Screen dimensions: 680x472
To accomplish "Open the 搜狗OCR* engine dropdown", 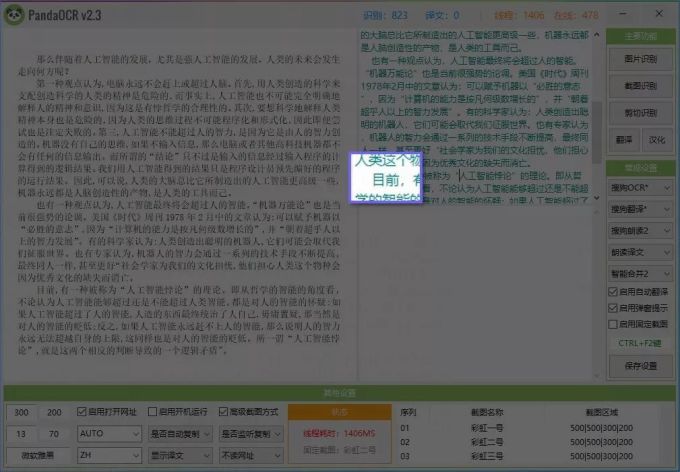I will (640, 188).
